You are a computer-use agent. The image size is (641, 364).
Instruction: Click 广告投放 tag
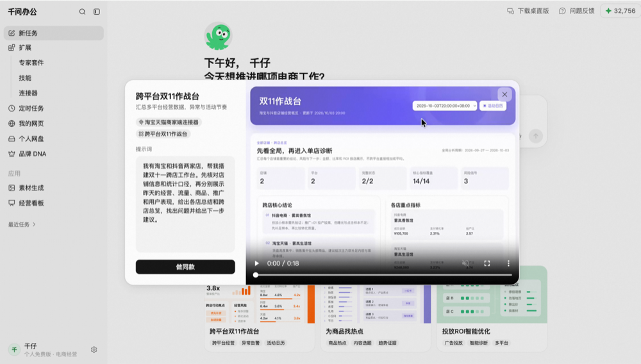(453, 343)
